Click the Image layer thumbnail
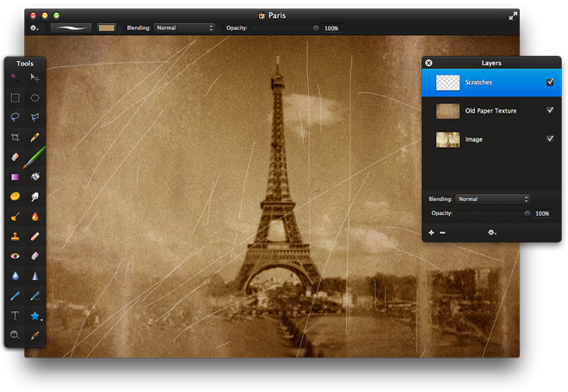568x392 pixels. [448, 140]
